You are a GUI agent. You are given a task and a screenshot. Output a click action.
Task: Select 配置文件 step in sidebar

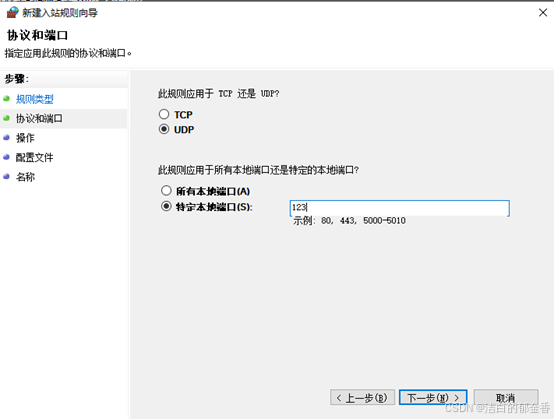coord(34,157)
